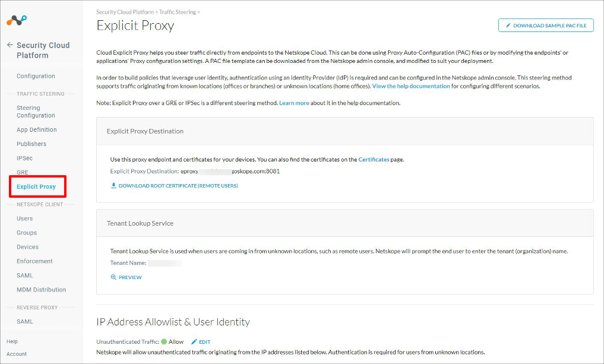Open Publishers in the sidebar
The width and height of the screenshot is (604, 364).
31,144
